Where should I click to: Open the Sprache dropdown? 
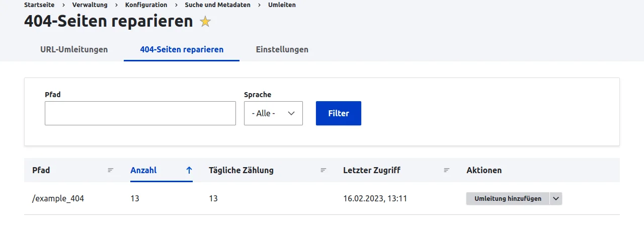coord(273,113)
